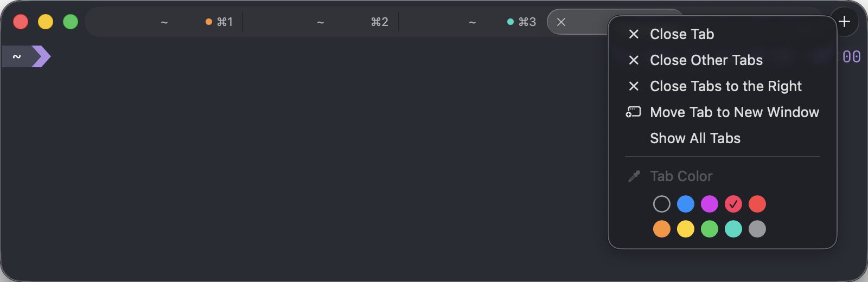The height and width of the screenshot is (282, 868).
Task: Select the no-color empty circle option
Action: [x=662, y=204]
